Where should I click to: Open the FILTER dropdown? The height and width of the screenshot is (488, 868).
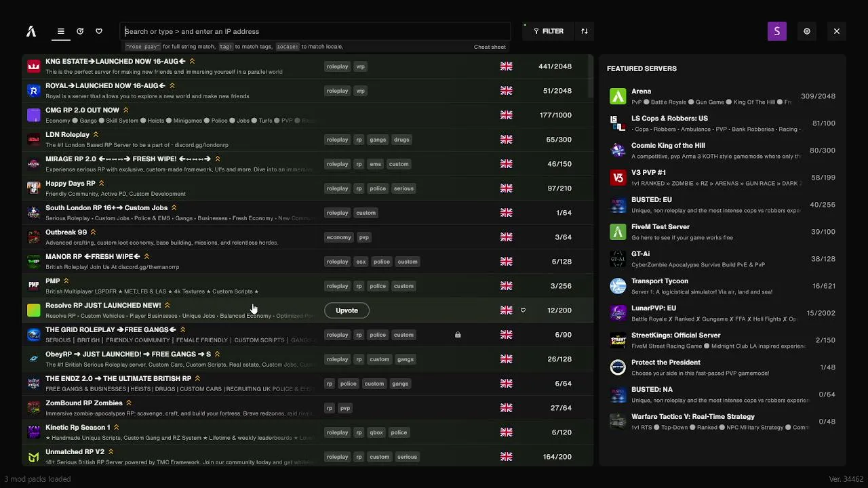tap(549, 31)
